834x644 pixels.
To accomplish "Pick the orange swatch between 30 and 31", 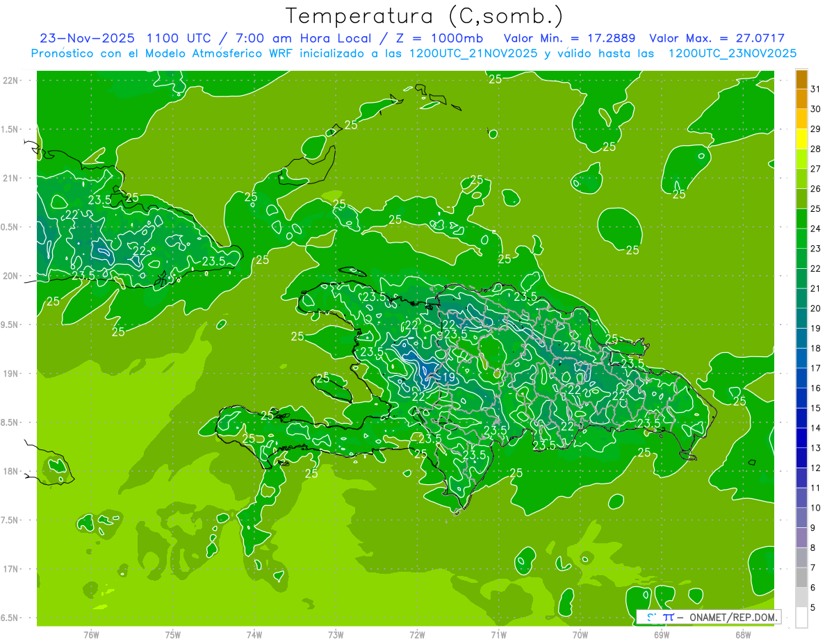I will [x=801, y=99].
